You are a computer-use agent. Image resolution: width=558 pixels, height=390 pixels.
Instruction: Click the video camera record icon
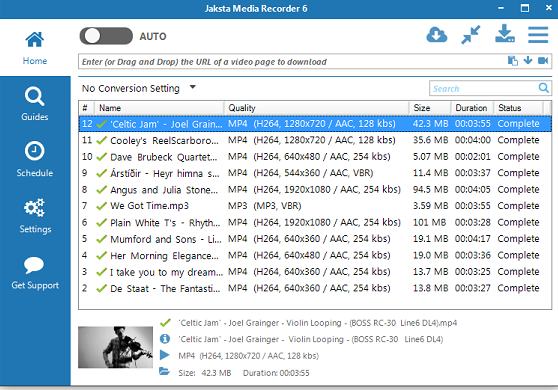pos(543,60)
